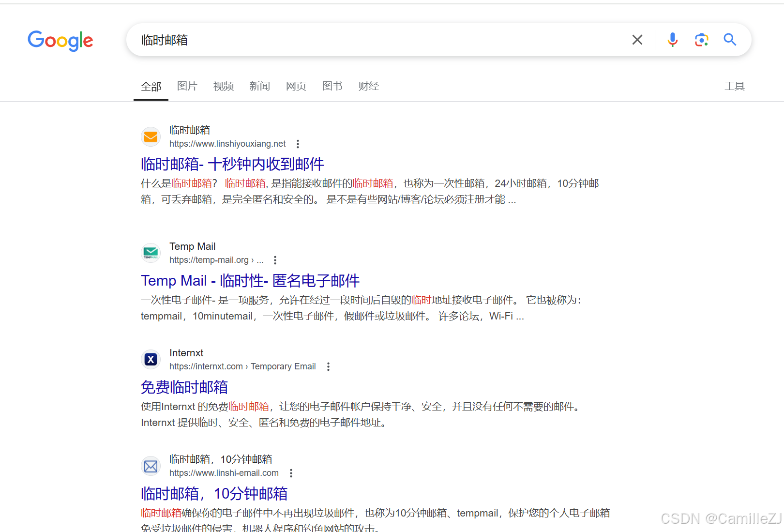Click the https://temp-mail.org URL
The image size is (784, 532).
pos(216,260)
